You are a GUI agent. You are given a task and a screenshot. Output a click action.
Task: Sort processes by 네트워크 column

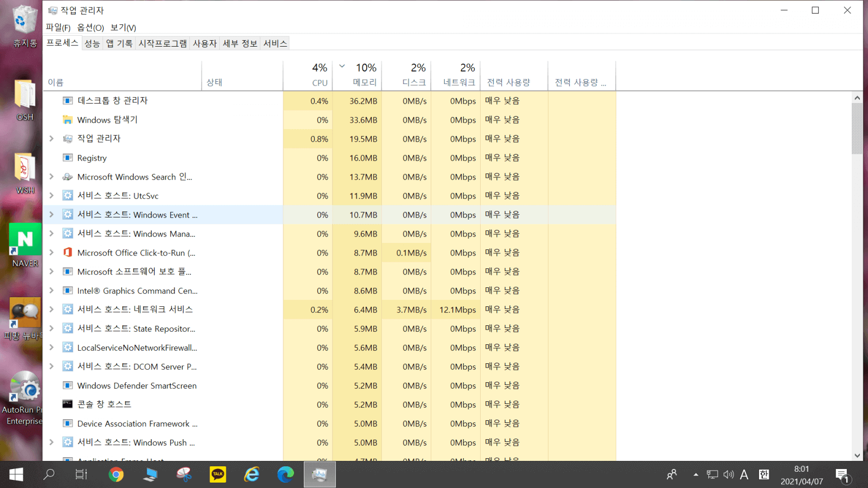456,75
